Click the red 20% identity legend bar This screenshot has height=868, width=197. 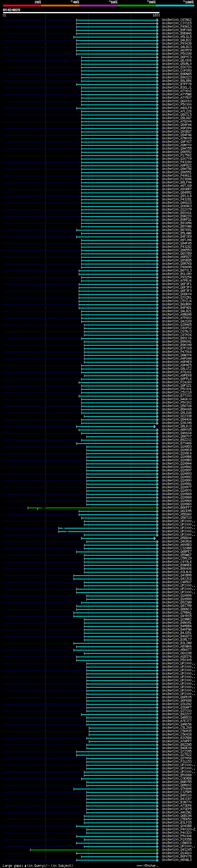[22, 6]
